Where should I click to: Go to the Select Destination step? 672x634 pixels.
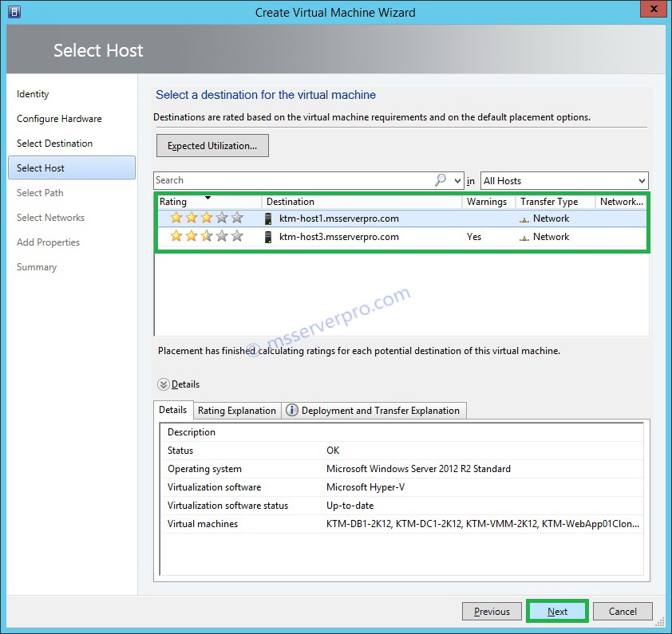click(54, 143)
